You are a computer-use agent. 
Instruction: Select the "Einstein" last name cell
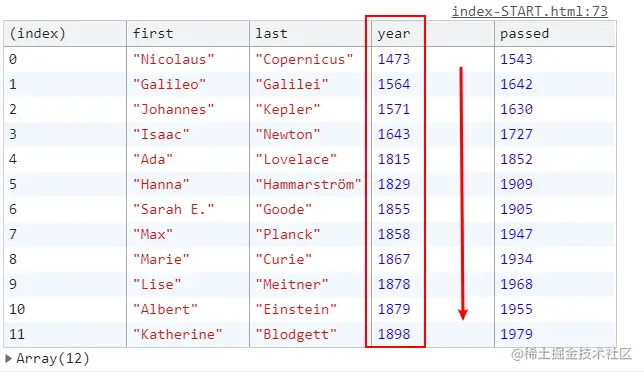296,309
